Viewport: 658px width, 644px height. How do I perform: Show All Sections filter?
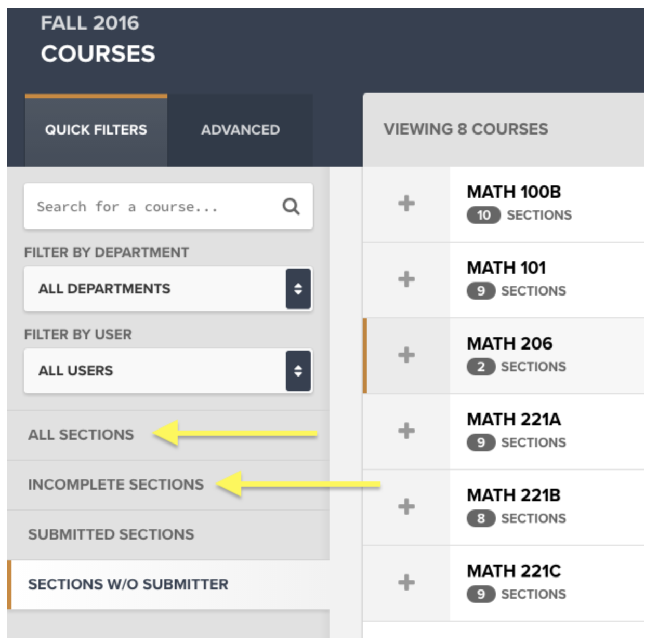[x=81, y=435]
